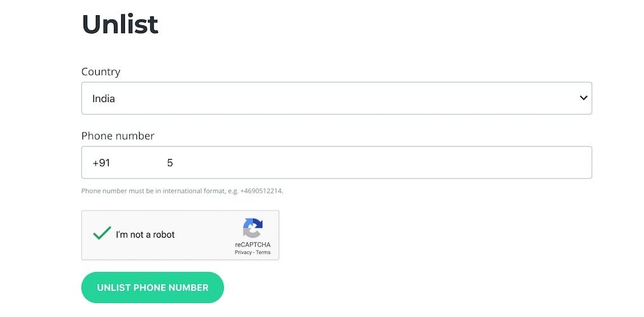Click the green reCAPTCHA checkmark
The image size is (644, 317).
tap(102, 233)
